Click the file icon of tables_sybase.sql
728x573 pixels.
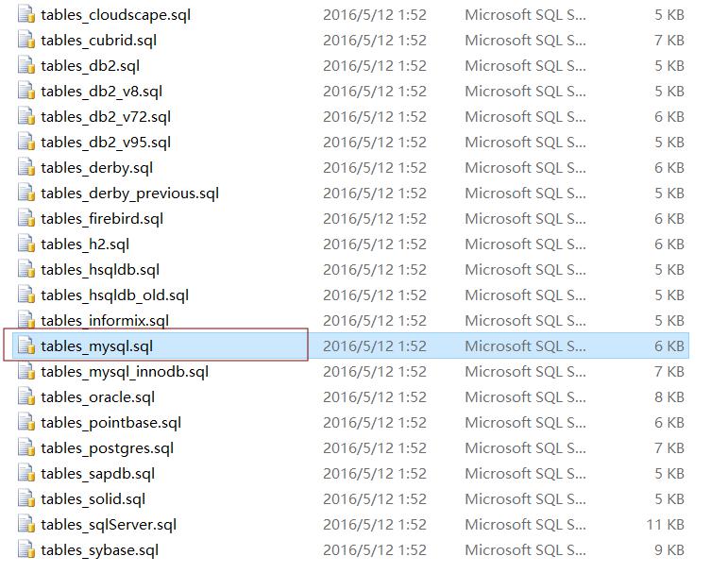(26, 550)
